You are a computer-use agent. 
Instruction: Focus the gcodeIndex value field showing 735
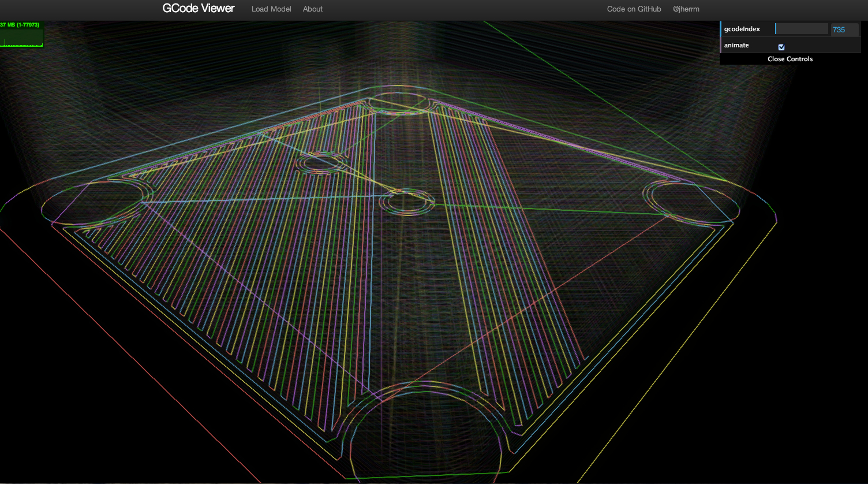844,29
